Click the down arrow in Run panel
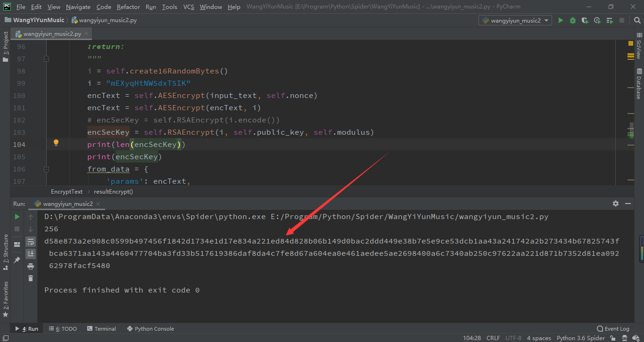 31,229
